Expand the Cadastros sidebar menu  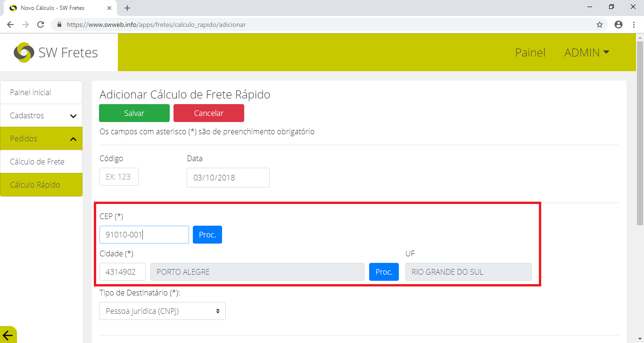[41, 115]
